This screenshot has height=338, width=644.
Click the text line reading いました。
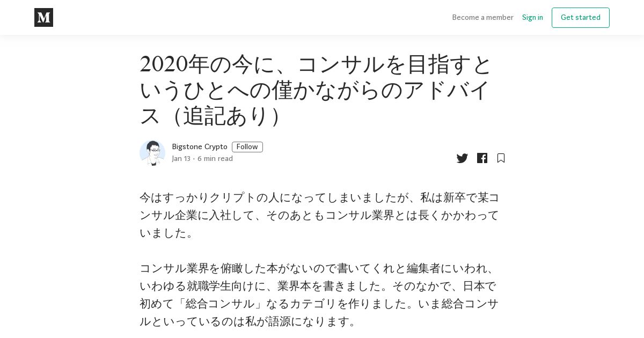point(167,233)
